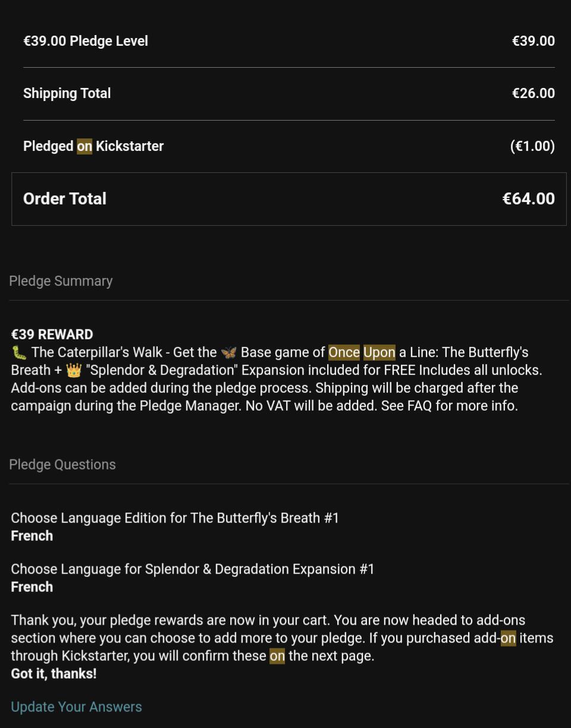The height and width of the screenshot is (728, 571).
Task: Click the Update Your Answers link
Action: tap(76, 707)
